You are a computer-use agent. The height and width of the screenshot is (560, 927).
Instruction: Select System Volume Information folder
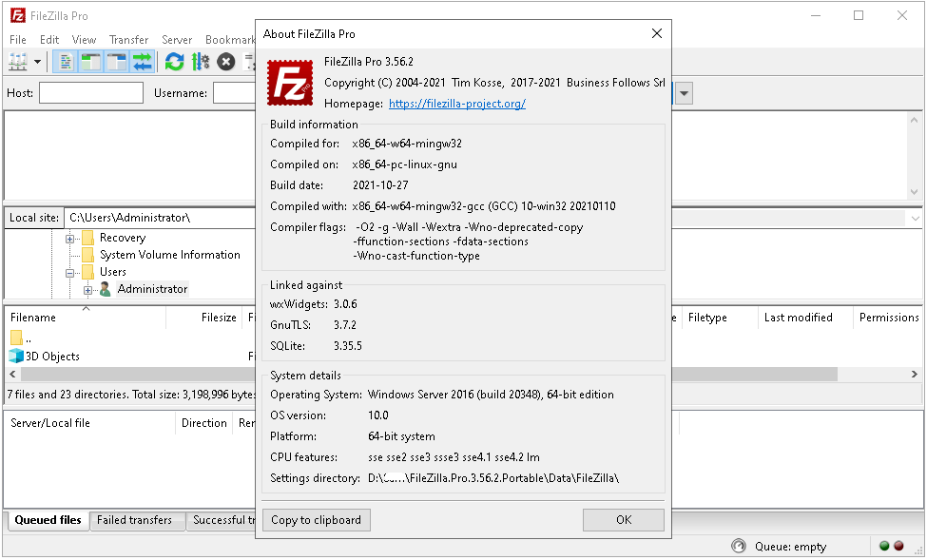(169, 255)
